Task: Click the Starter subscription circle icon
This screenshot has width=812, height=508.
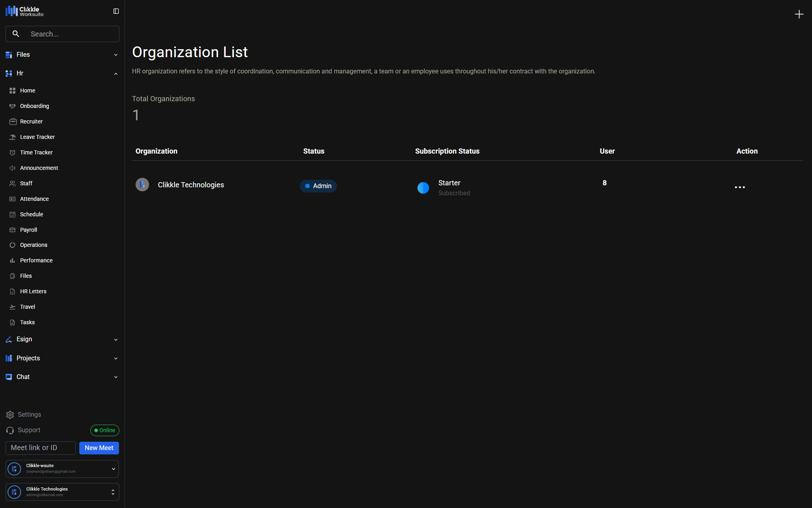Action: [423, 188]
